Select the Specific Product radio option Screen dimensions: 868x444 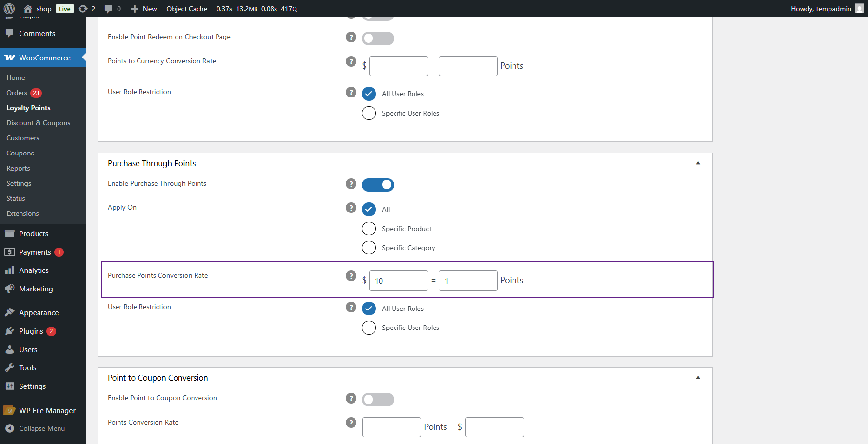click(369, 229)
